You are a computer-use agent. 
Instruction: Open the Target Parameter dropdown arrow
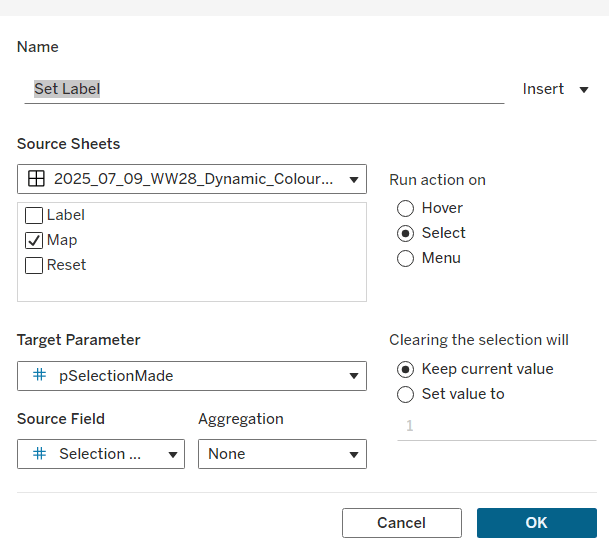pos(353,376)
